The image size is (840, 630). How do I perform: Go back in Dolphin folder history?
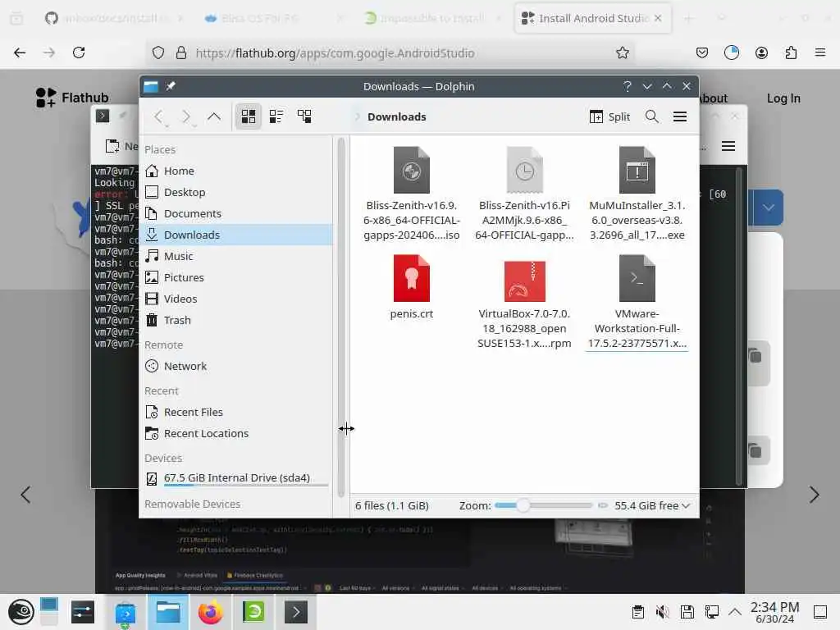click(158, 116)
